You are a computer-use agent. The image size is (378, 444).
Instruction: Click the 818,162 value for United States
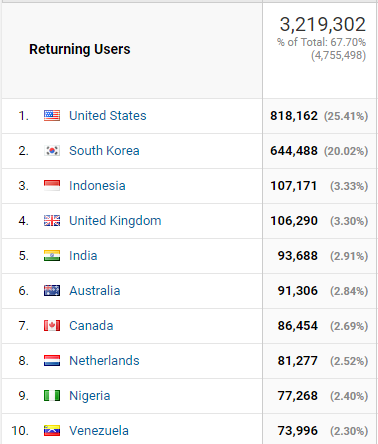click(294, 116)
